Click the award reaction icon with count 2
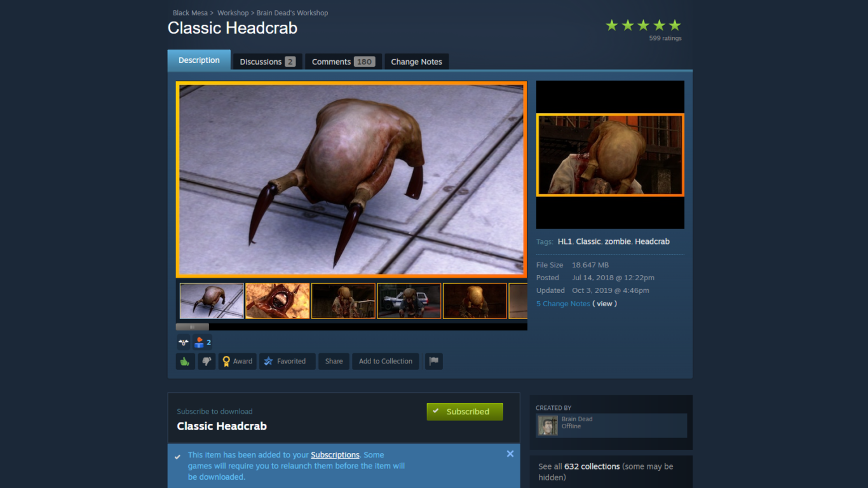The image size is (868, 488). (203, 342)
